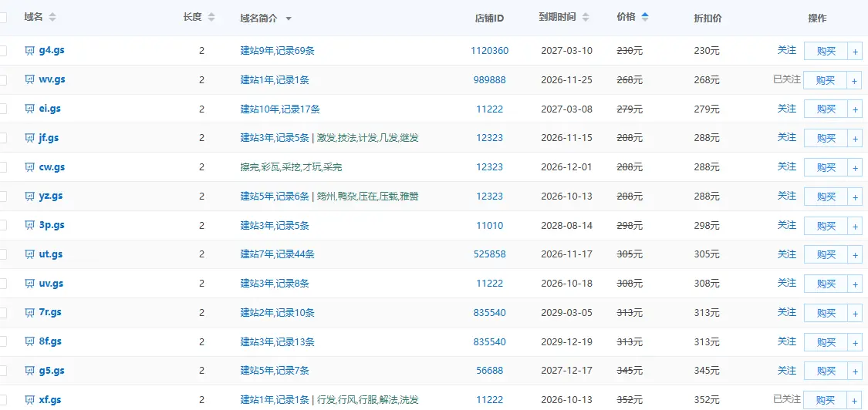Click the plus button in wv.gs row
This screenshot has height=410, width=868.
(855, 80)
